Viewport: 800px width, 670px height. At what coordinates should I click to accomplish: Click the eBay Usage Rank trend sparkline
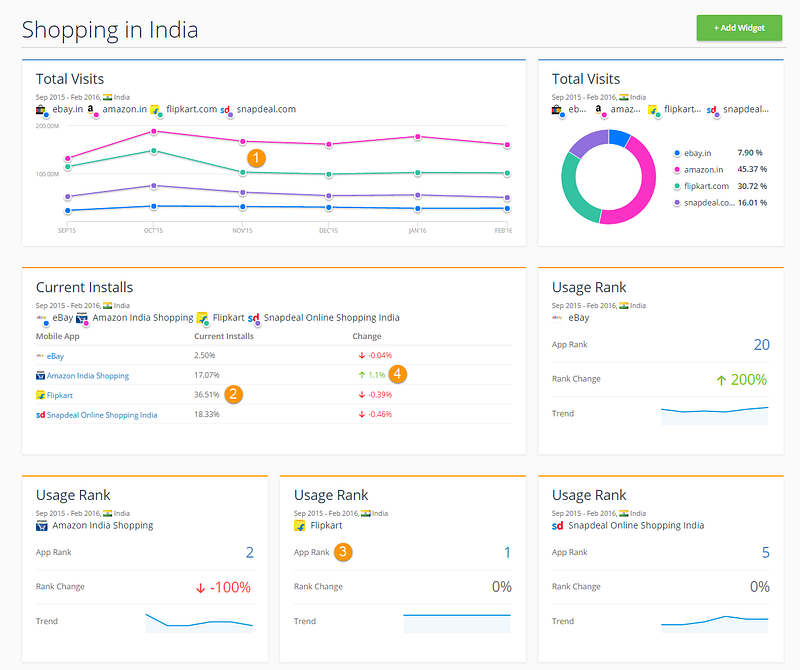[714, 415]
